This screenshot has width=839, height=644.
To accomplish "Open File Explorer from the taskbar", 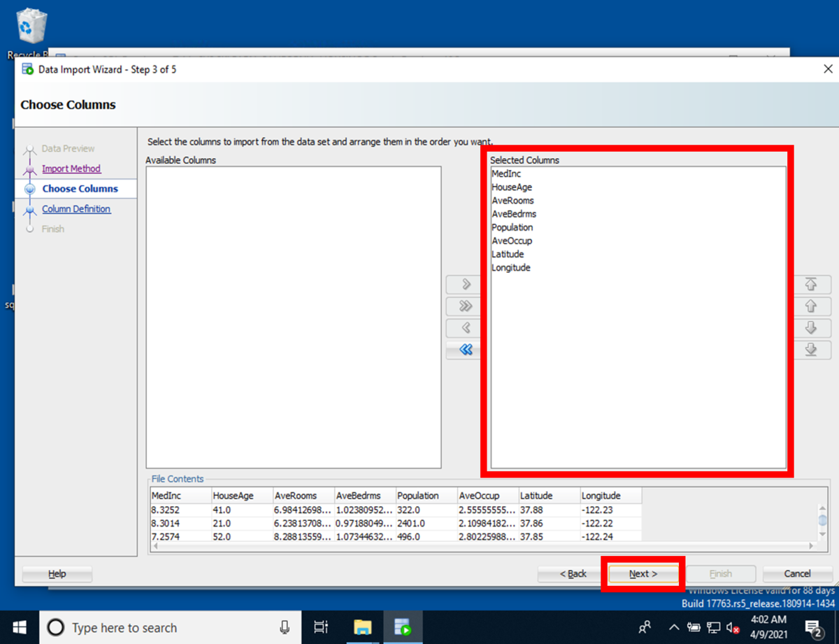I will pyautogui.click(x=361, y=627).
